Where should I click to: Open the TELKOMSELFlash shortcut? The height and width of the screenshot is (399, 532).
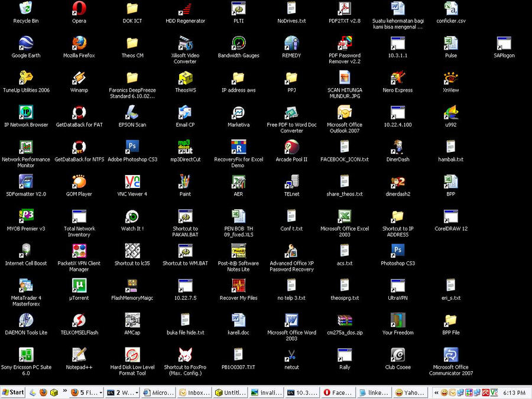point(79,320)
